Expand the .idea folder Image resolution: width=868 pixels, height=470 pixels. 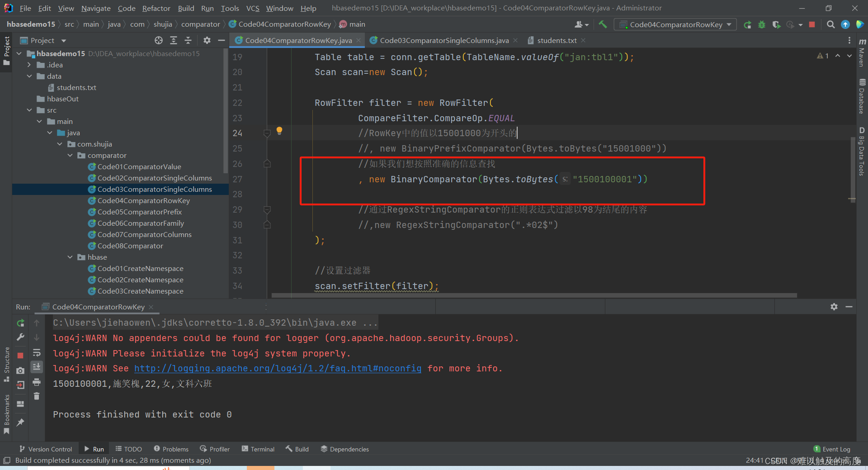point(29,65)
